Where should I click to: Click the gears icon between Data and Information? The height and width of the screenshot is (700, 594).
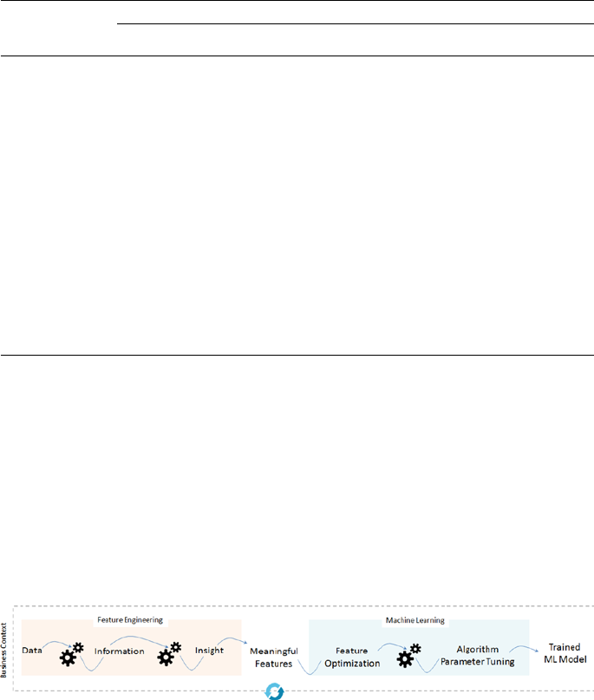point(72,655)
